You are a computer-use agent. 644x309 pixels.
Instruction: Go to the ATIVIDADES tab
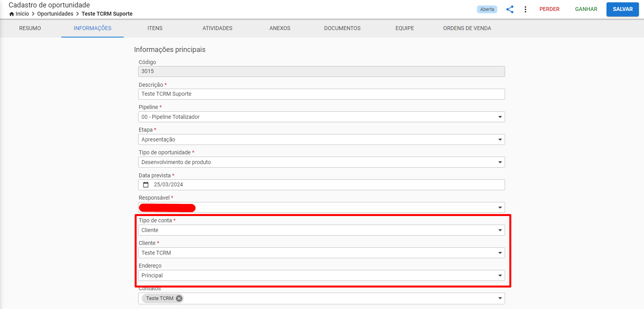pos(217,28)
